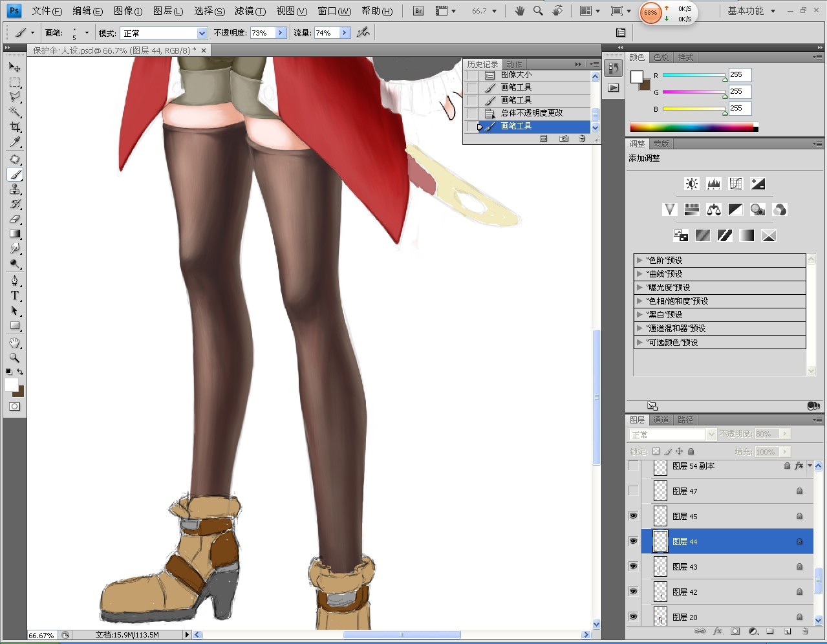Image resolution: width=827 pixels, height=644 pixels.
Task: Open the 滤镜 menu
Action: point(250,11)
